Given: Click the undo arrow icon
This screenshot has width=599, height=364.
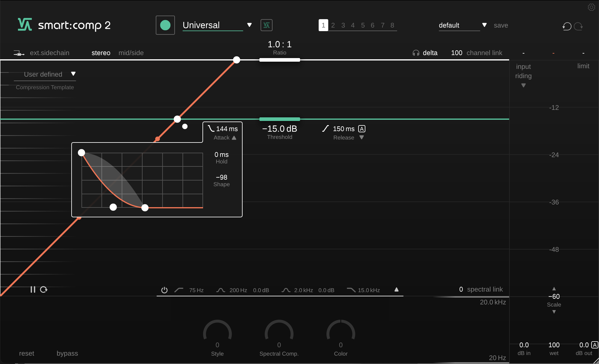Looking at the screenshot, I should [x=567, y=26].
